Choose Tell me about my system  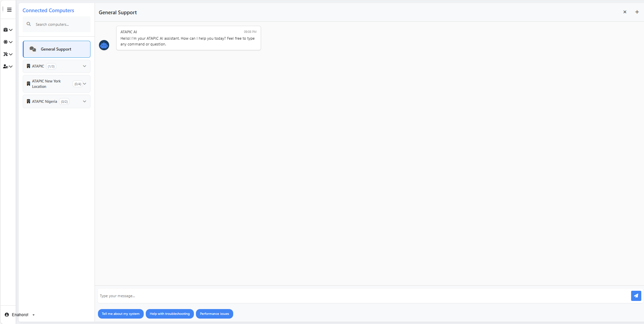[x=121, y=314]
